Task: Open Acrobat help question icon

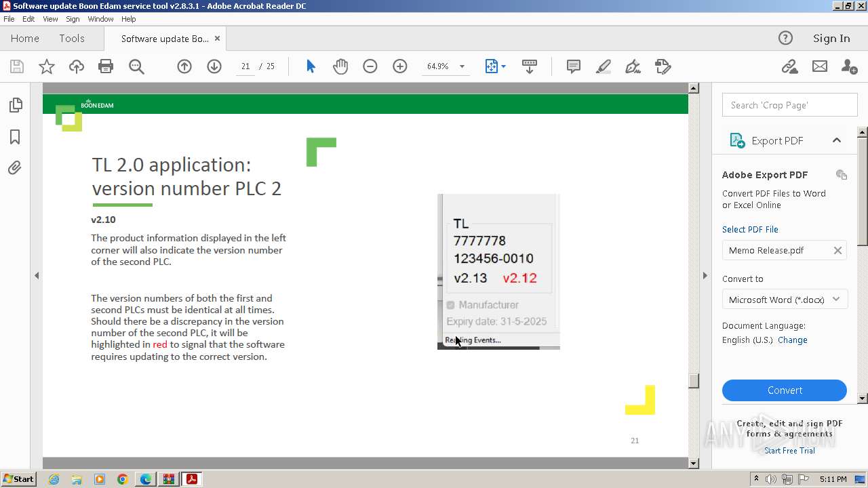Action: [x=785, y=39]
